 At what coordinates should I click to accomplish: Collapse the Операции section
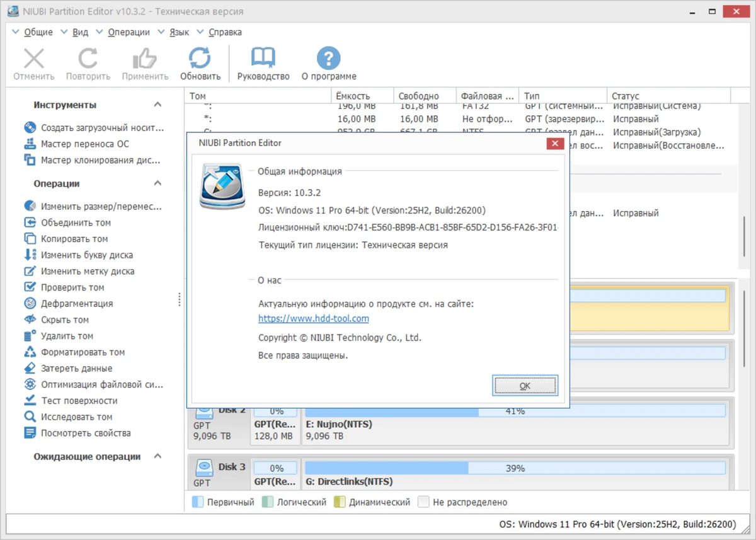click(157, 183)
